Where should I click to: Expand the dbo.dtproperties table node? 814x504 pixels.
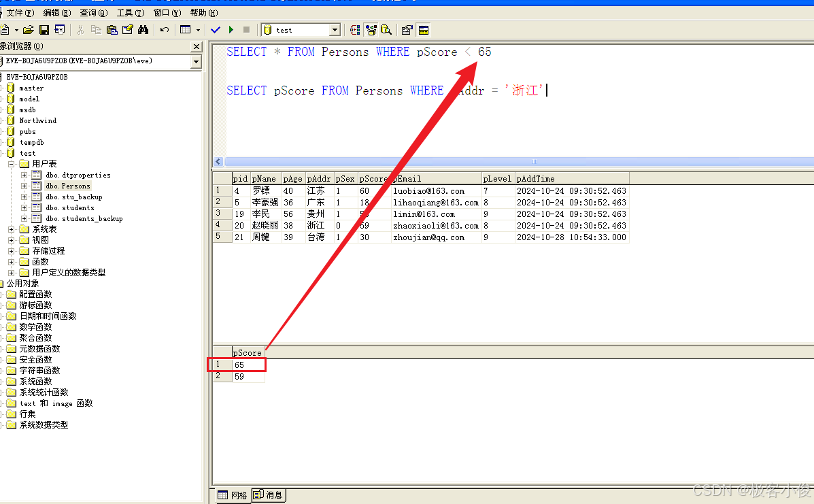point(24,175)
